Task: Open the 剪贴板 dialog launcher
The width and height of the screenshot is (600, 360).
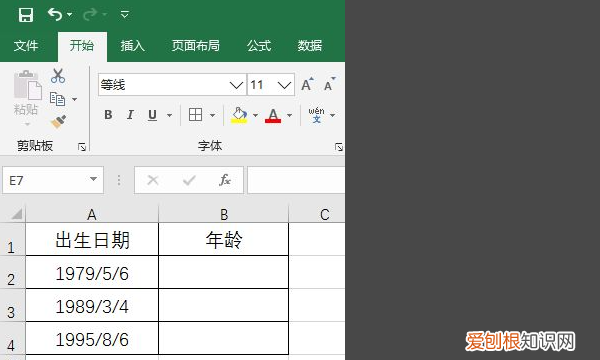Action: pyautogui.click(x=82, y=147)
